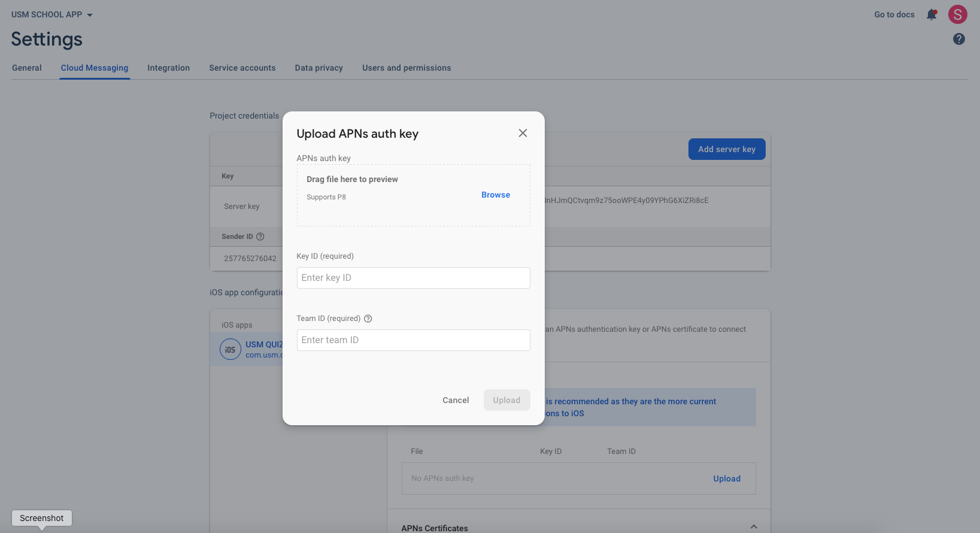Open the Integration tab
The width and height of the screenshot is (980, 533).
(168, 68)
